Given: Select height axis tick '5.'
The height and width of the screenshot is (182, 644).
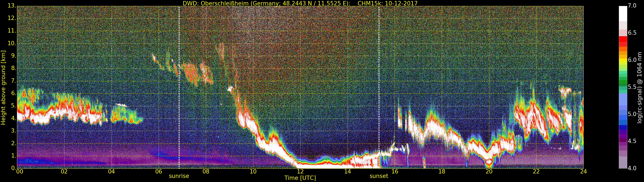Looking at the screenshot, I should click(13, 106).
